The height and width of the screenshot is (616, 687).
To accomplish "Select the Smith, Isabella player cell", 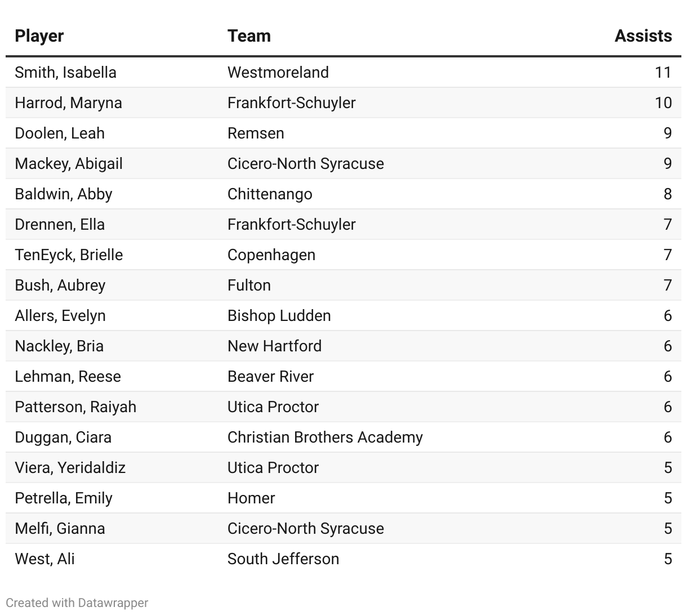I will pyautogui.click(x=66, y=73).
